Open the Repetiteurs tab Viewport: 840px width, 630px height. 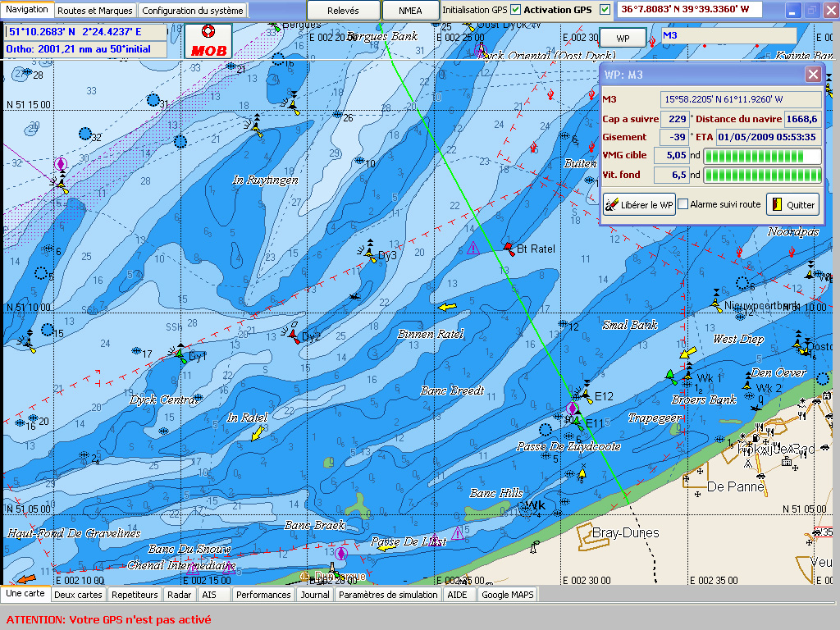tap(135, 595)
